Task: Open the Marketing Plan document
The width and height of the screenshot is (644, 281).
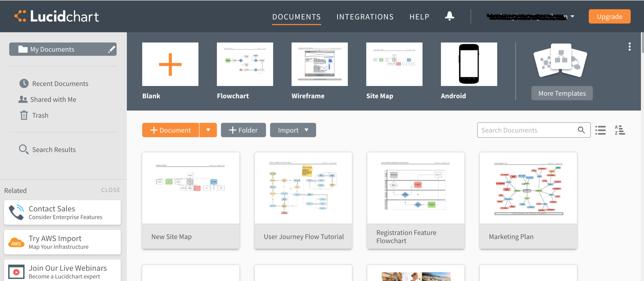Action: [528, 201]
